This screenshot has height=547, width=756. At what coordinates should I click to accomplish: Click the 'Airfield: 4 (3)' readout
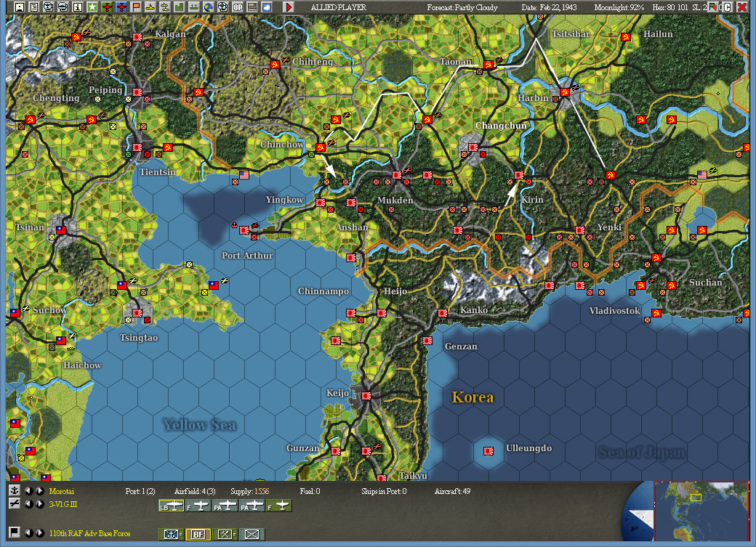click(x=195, y=491)
